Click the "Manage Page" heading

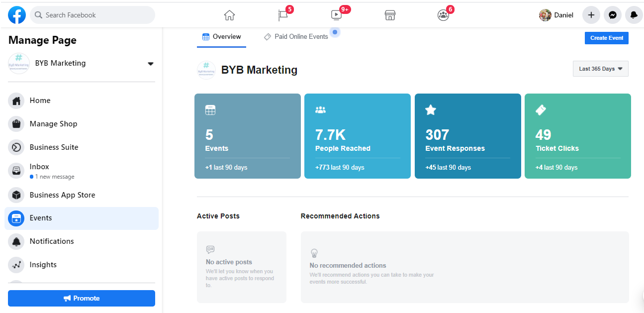click(x=42, y=40)
